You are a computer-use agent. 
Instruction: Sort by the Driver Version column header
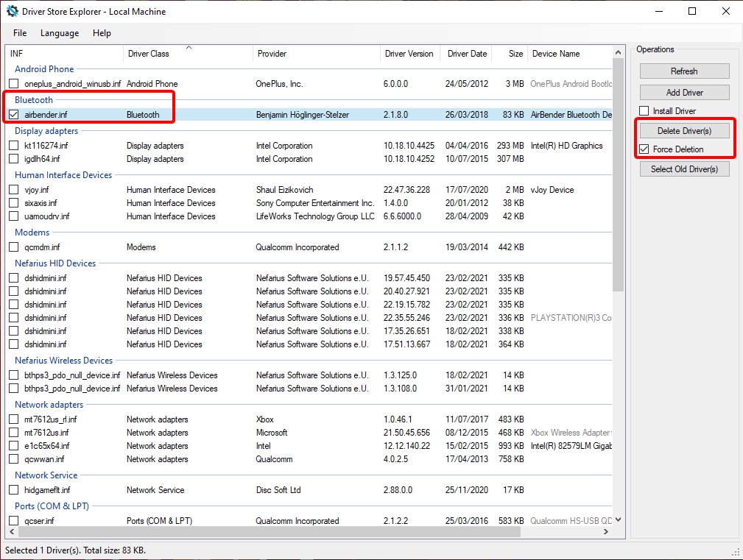point(410,54)
